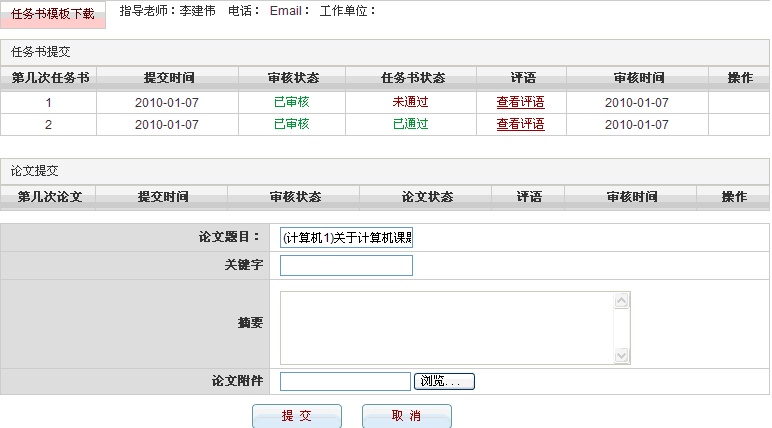Select the 未通过 status in row 1
The height and width of the screenshot is (428, 772).
click(x=410, y=102)
